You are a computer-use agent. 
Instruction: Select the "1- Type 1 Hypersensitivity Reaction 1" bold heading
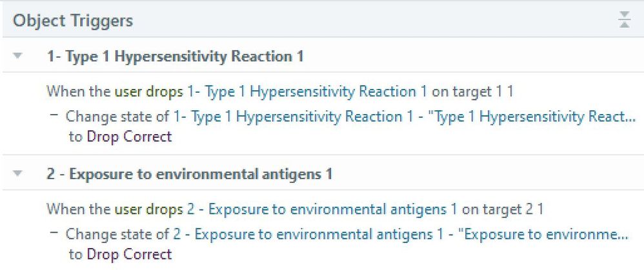click(x=175, y=57)
